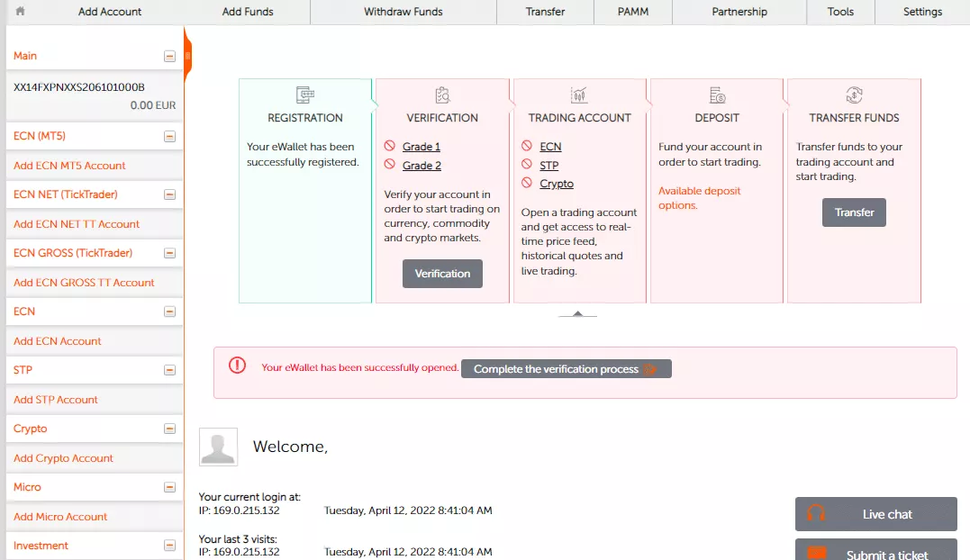The image size is (970, 560).
Task: Open the Grade 1 verification link
Action: coord(422,147)
